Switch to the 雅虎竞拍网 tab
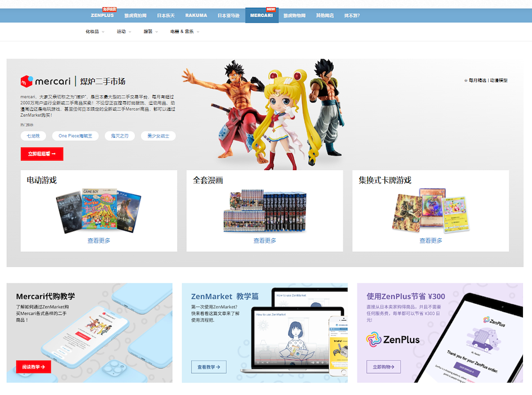 click(x=135, y=16)
